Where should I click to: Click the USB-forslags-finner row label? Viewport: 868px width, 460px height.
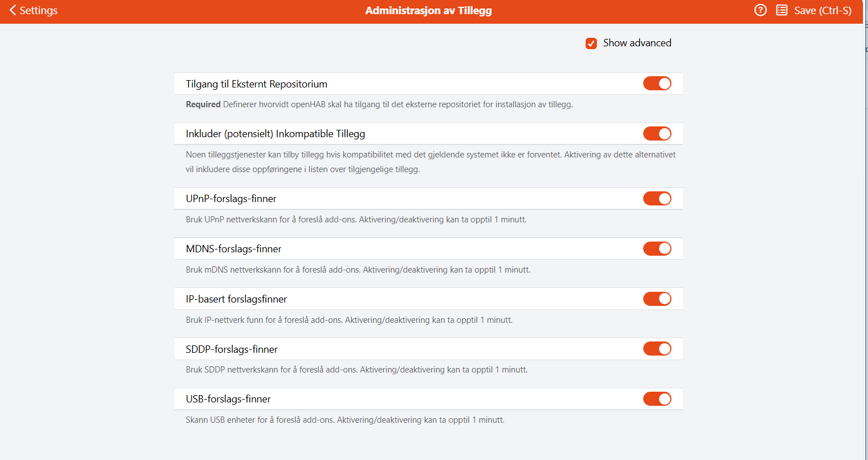click(x=228, y=399)
